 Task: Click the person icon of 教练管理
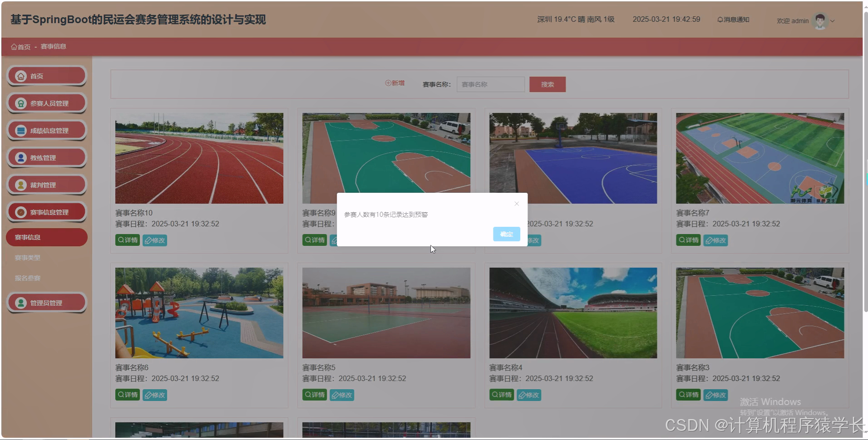21,158
